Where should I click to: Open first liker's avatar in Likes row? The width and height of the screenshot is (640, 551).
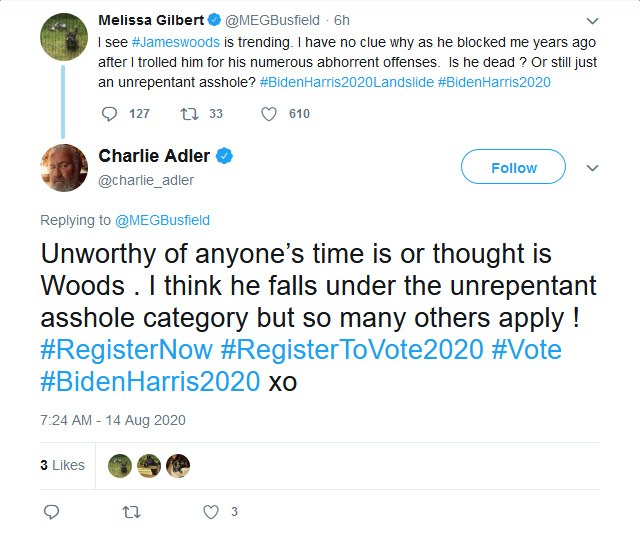pyautogui.click(x=120, y=466)
